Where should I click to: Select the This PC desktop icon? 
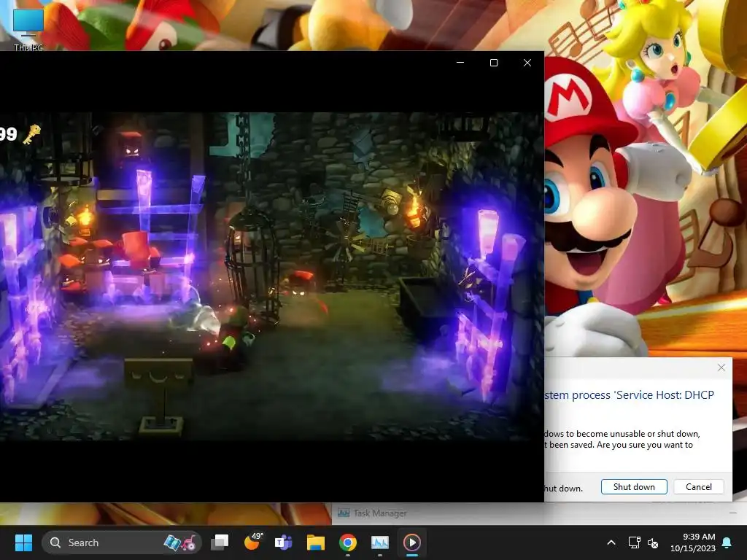coord(28,29)
